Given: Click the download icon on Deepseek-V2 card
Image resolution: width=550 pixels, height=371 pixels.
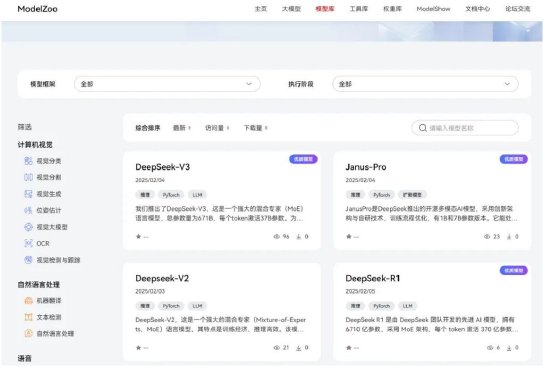Looking at the screenshot, I should pos(299,348).
